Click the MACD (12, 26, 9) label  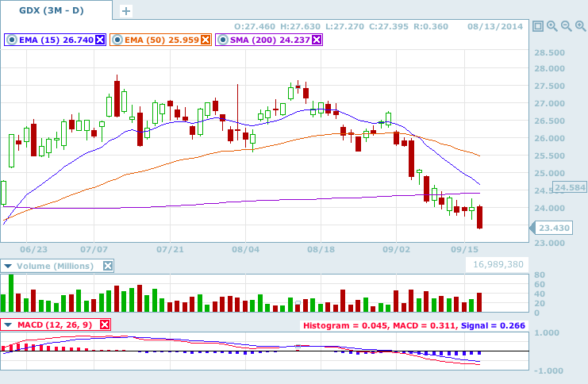click(55, 324)
